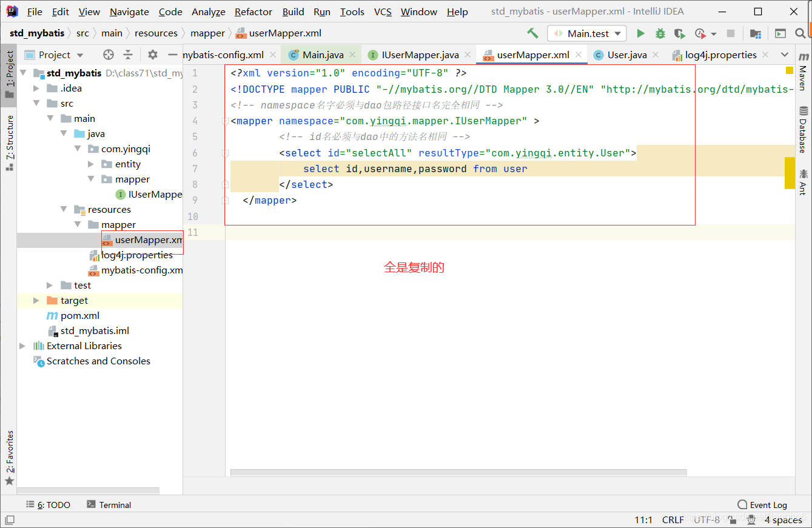Open the Tools menu

tap(352, 12)
